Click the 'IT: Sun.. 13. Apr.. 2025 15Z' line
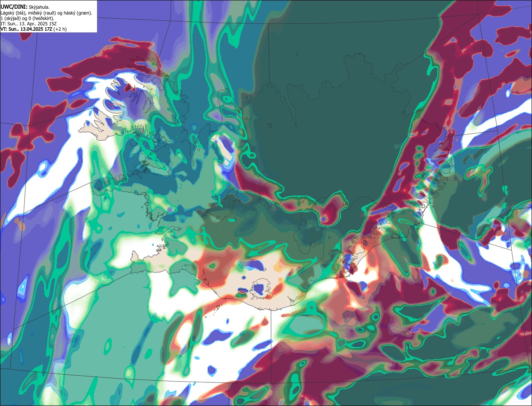532x406 pixels. coord(28,24)
